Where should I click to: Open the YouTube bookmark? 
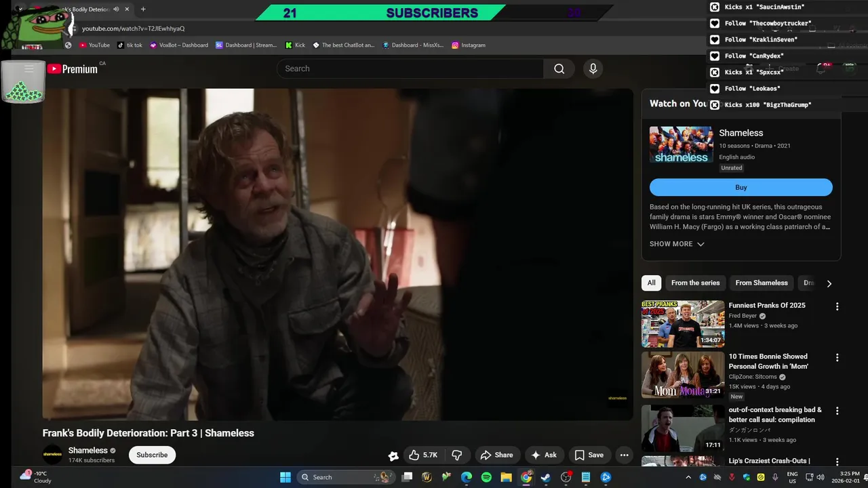94,45
